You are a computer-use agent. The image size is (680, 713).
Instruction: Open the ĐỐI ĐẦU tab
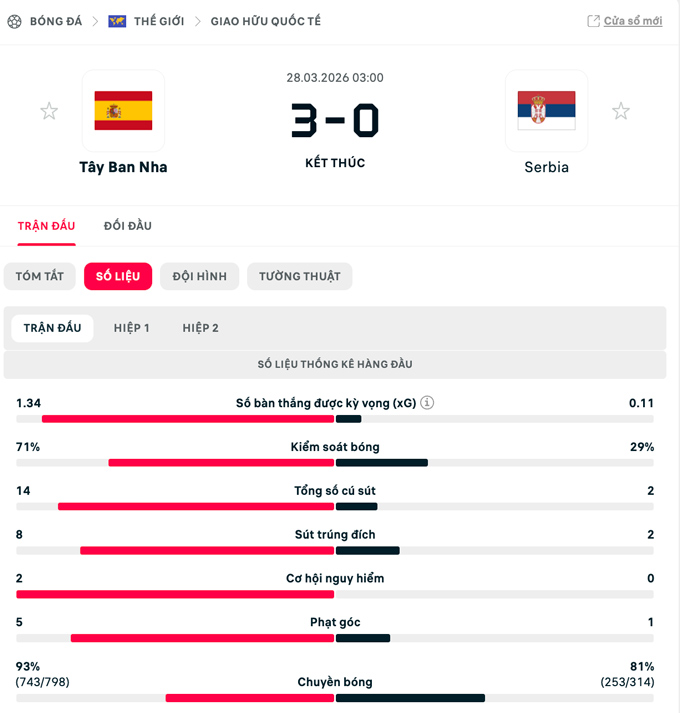(x=127, y=226)
